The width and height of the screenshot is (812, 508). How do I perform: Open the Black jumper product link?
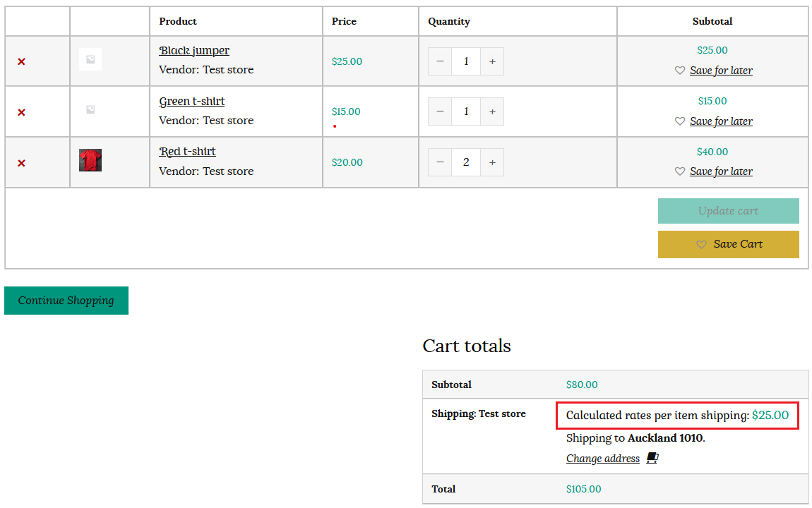(x=194, y=51)
